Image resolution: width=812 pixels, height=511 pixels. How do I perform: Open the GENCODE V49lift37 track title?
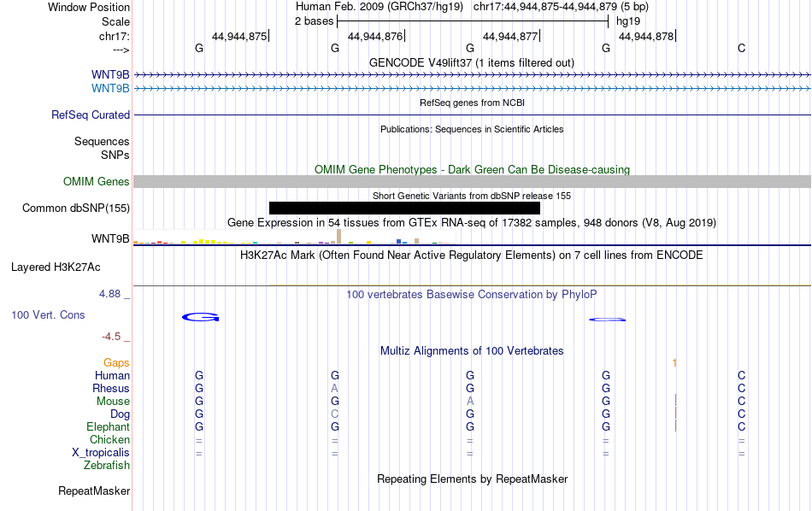[471, 62]
